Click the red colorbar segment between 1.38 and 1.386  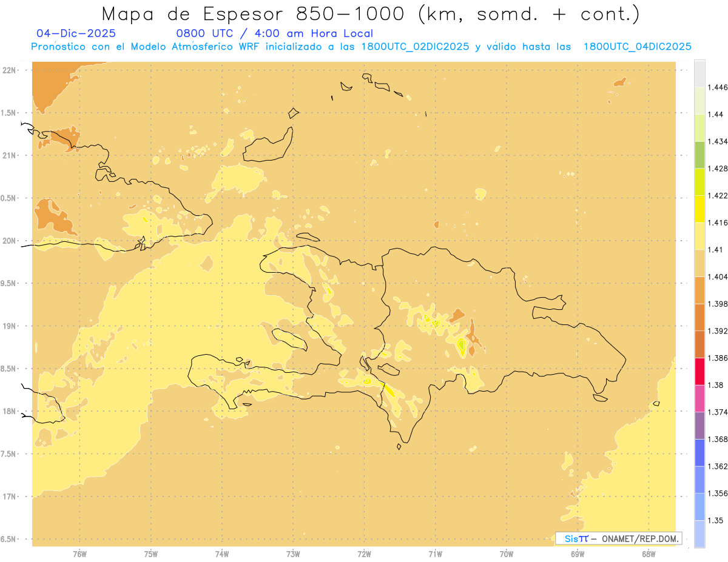tap(699, 372)
